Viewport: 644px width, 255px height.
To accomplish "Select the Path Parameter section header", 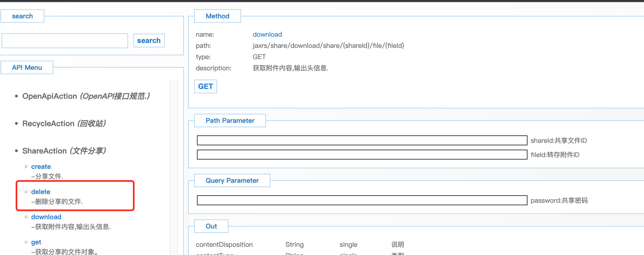I will [x=230, y=121].
